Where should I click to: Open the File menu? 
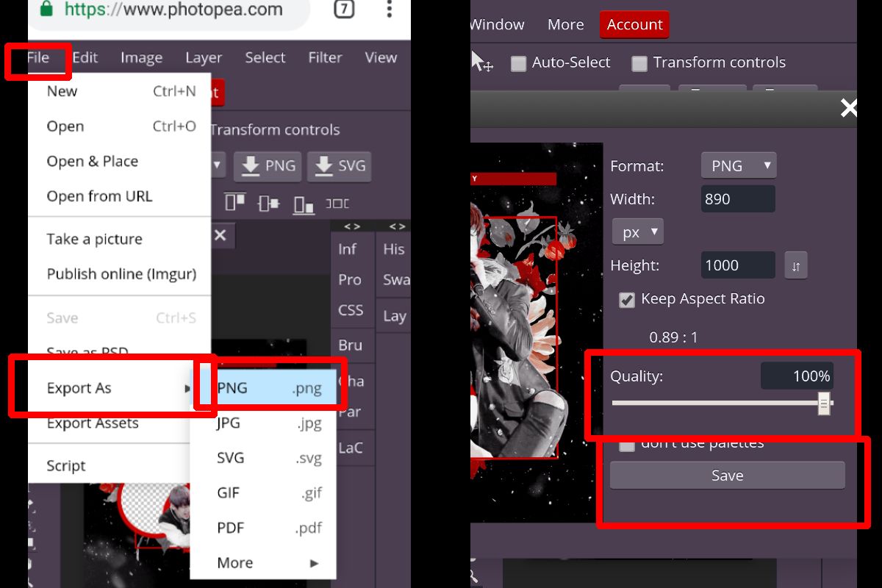point(37,57)
